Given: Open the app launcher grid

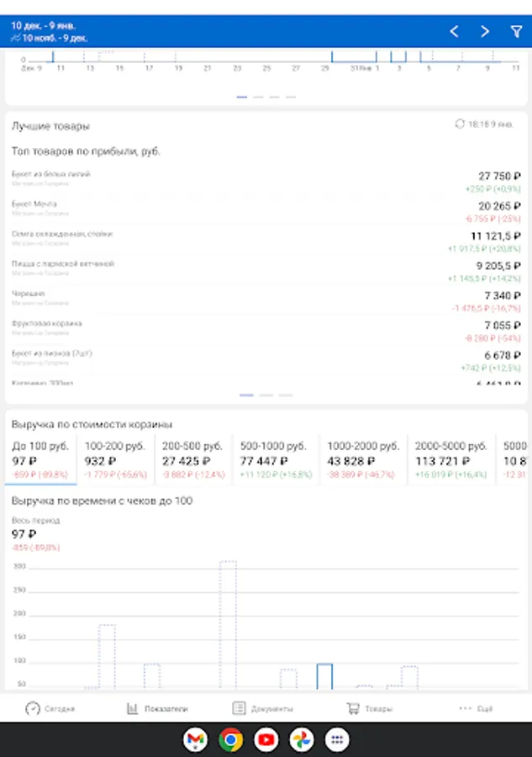Looking at the screenshot, I should (337, 740).
